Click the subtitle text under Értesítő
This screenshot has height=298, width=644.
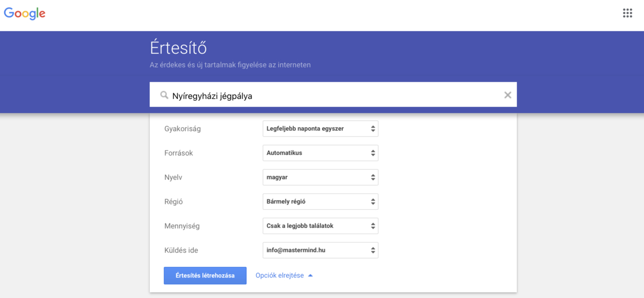tap(230, 65)
